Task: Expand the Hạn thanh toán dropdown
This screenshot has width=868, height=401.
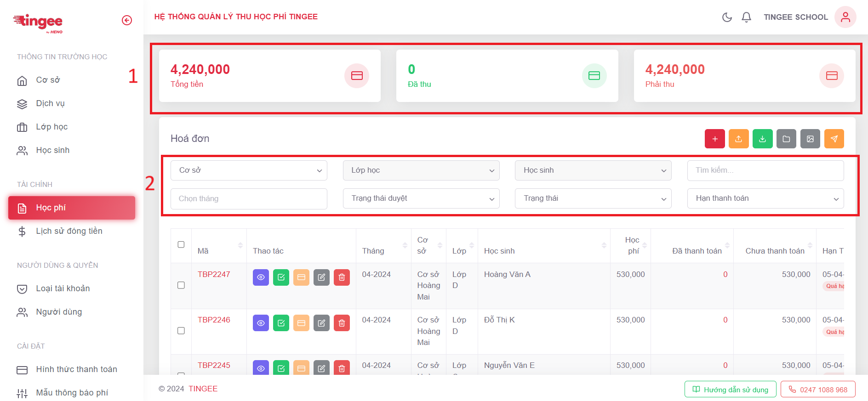Action: pos(765,198)
